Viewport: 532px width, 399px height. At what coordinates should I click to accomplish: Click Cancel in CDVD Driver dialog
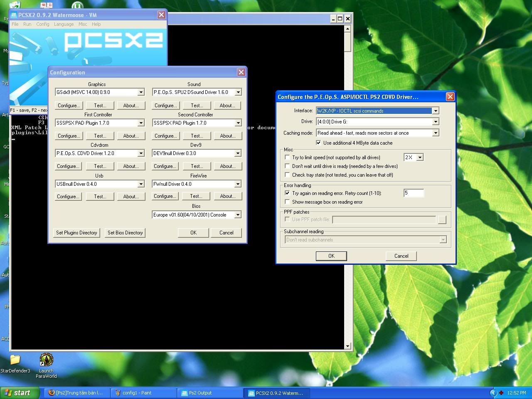pos(401,256)
